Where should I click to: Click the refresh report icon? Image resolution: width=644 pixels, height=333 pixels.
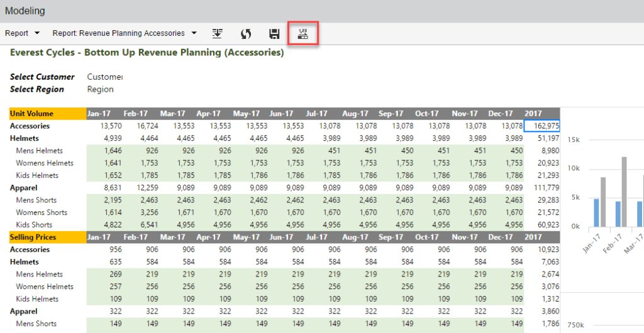246,34
